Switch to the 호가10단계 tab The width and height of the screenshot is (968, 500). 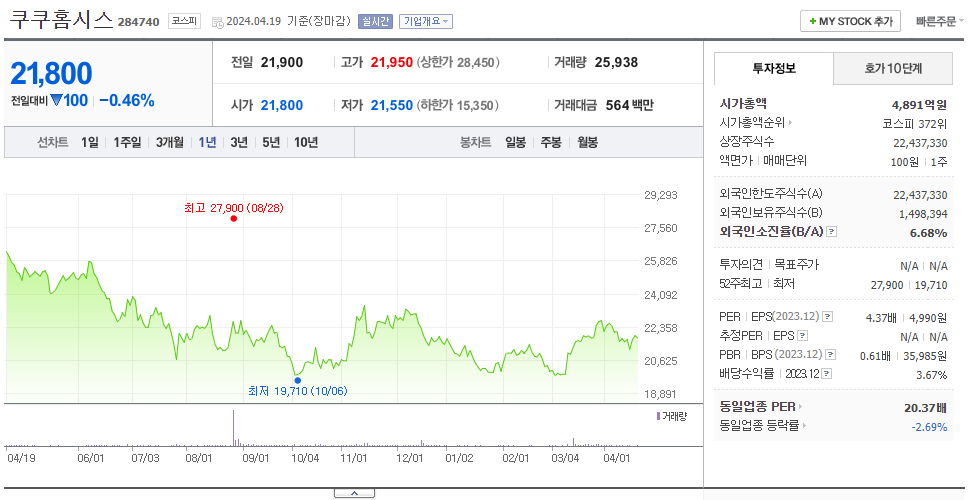(893, 69)
